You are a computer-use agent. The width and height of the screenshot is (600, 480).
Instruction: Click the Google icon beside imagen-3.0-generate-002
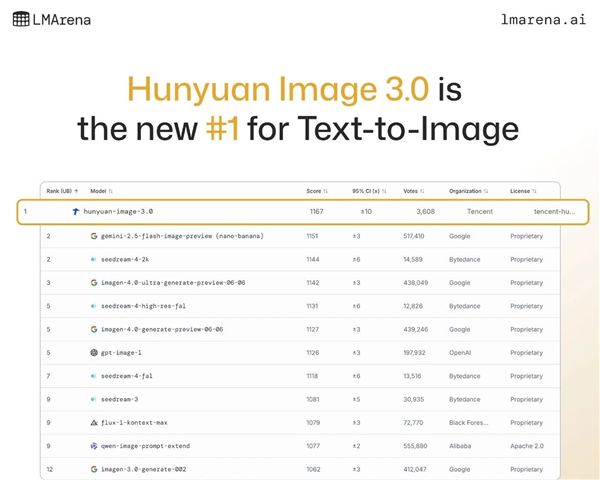94,469
